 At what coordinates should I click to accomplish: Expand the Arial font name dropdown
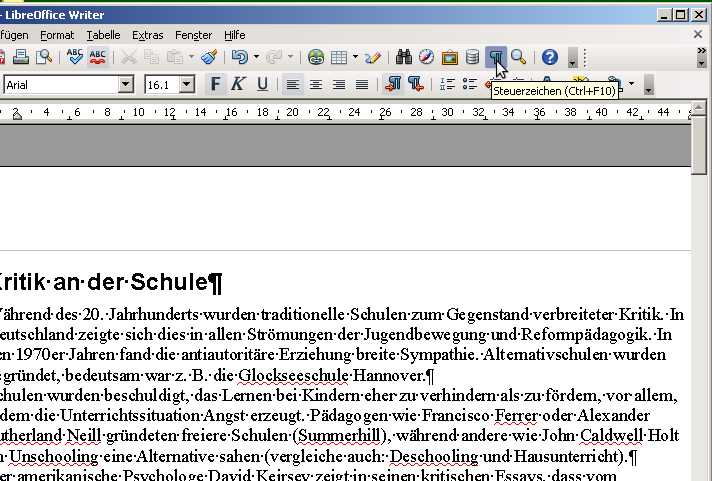[x=126, y=84]
